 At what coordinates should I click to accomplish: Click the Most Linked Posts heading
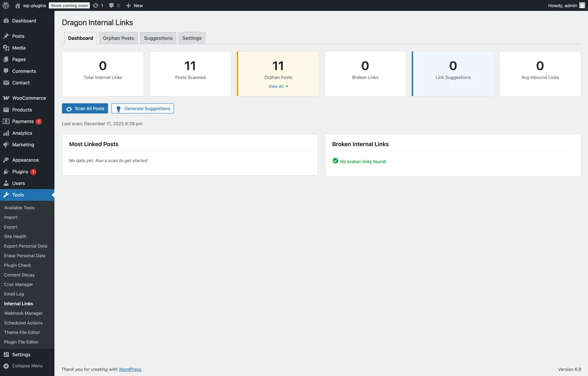point(94,144)
